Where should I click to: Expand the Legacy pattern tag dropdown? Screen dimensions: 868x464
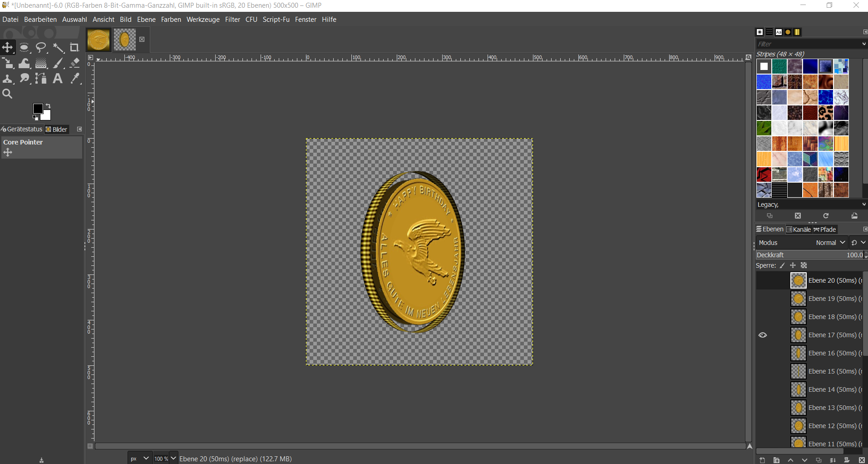863,205
